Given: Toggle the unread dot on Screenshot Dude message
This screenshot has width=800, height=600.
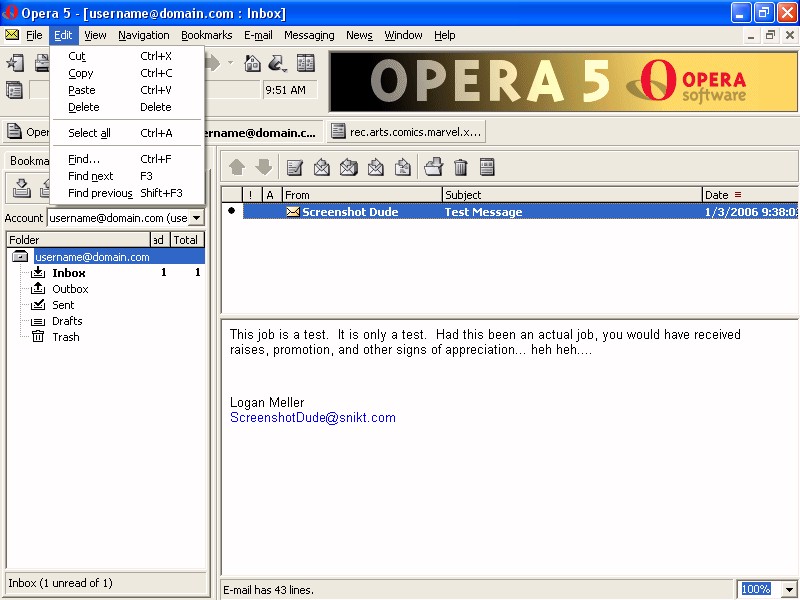Looking at the screenshot, I should 232,210.
